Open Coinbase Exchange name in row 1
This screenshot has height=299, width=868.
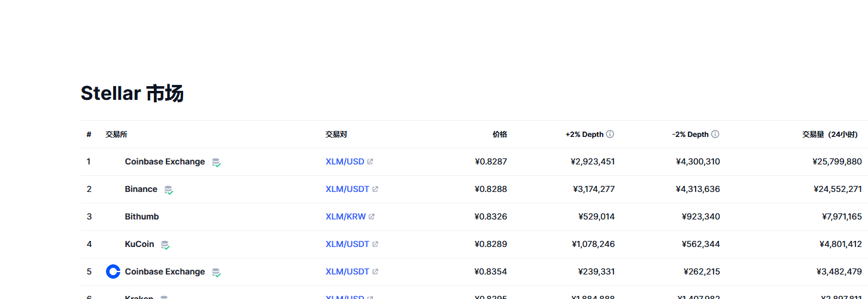click(x=165, y=162)
